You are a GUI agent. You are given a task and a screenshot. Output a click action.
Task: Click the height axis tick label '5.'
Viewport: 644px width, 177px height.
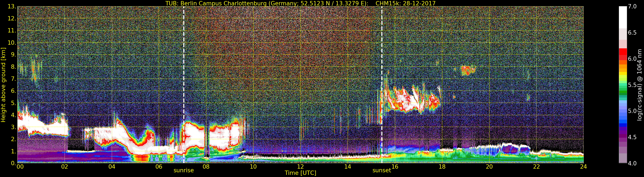13,103
